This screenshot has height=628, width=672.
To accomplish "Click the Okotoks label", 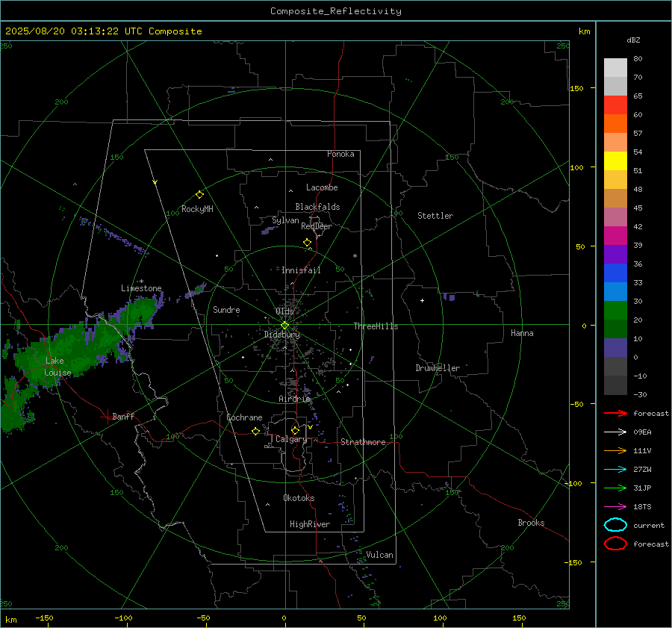I will pos(299,498).
